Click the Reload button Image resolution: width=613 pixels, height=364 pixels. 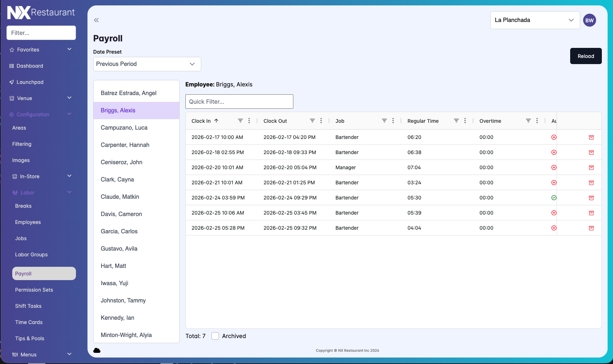click(x=586, y=56)
